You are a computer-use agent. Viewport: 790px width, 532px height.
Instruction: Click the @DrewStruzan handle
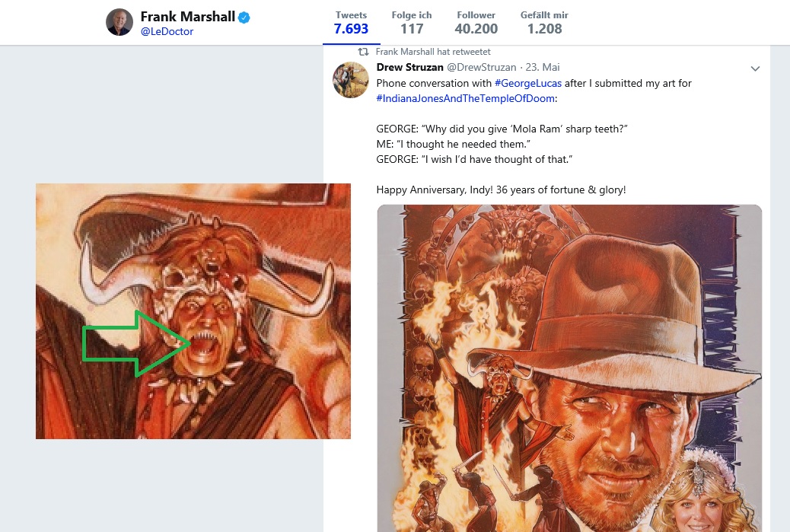click(x=486, y=68)
